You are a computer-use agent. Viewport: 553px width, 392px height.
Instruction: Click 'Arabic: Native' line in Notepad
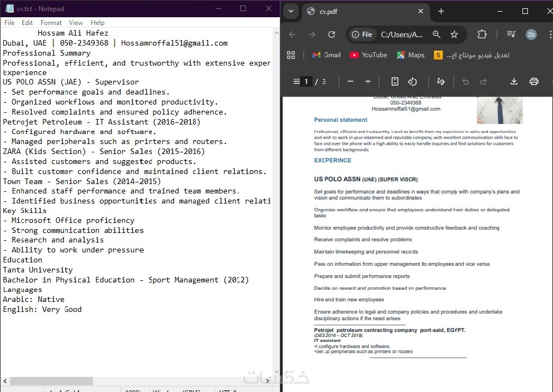[x=34, y=300]
